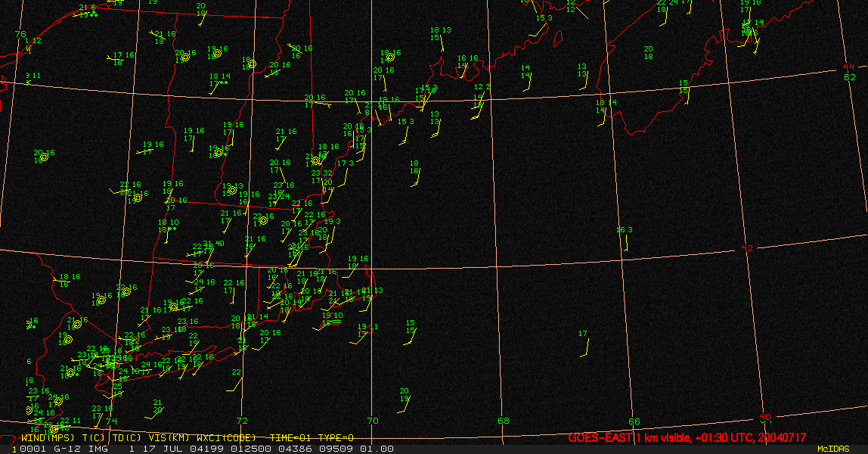868x454 pixels.
Task: Click the longitude label 68
Action: (x=504, y=421)
